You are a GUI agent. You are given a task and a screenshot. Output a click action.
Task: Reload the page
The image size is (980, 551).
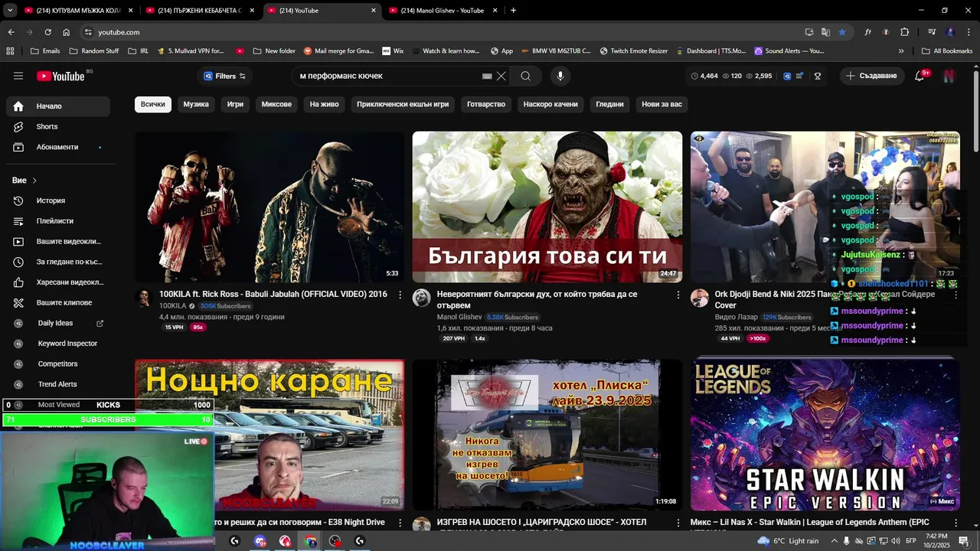coord(47,32)
